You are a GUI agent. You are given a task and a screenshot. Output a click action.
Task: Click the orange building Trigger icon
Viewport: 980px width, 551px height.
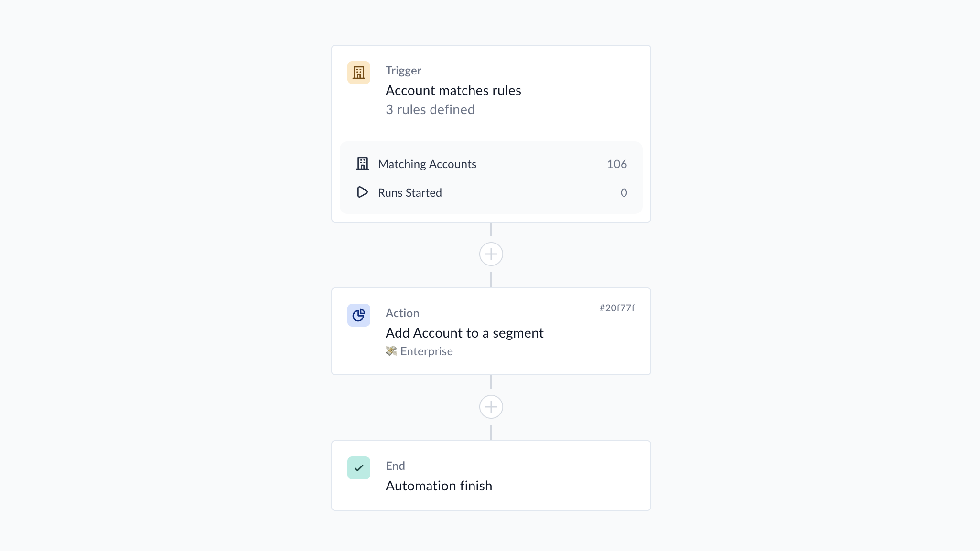(x=358, y=73)
